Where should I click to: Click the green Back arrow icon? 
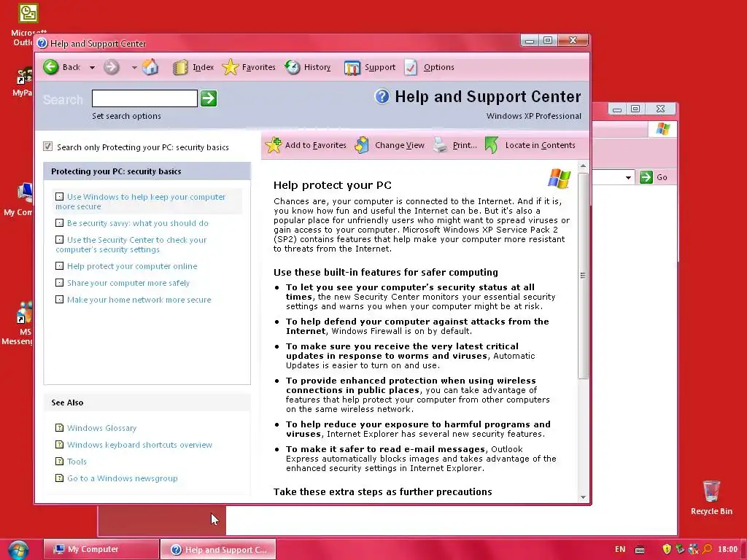(x=51, y=67)
